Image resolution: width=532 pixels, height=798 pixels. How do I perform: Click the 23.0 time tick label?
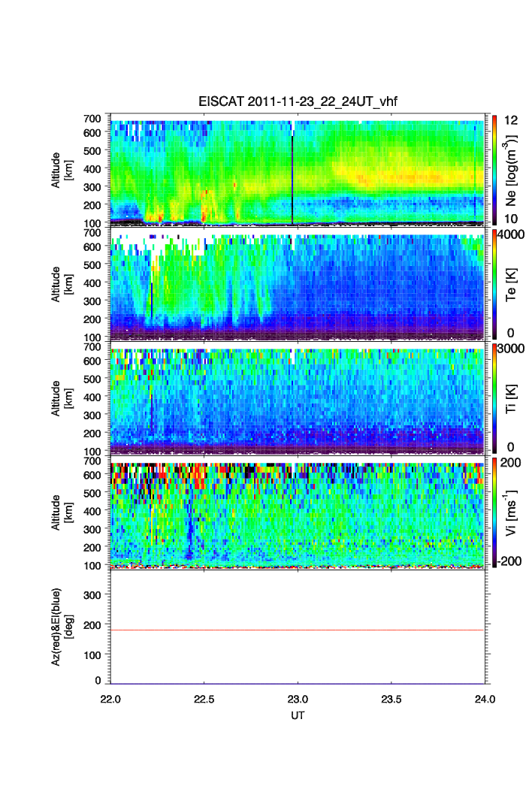point(298,699)
